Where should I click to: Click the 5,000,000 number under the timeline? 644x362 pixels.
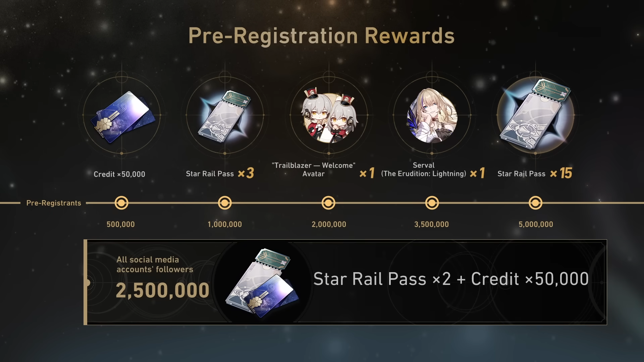(536, 225)
